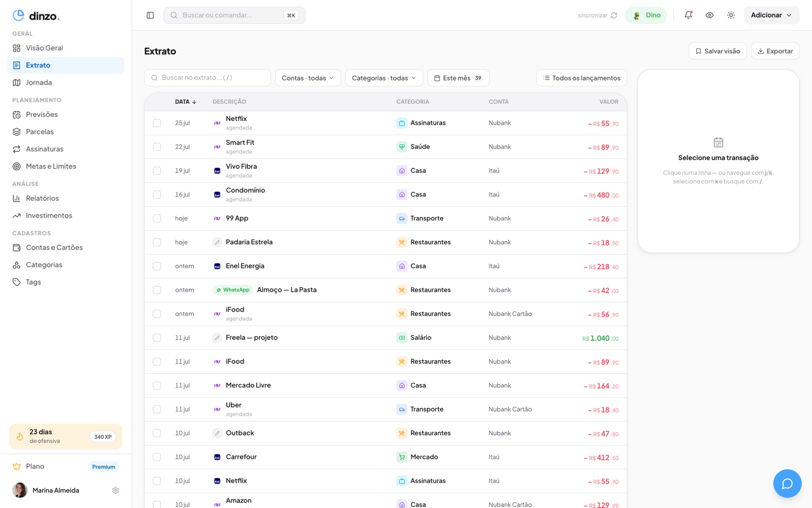Open Assinaturas in the sidebar
Viewport: 812px width, 508px height.
point(65,149)
